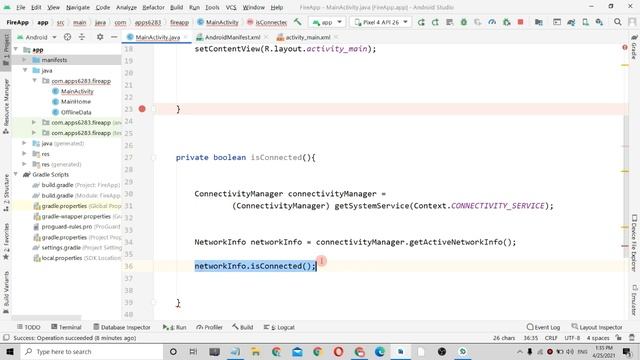Collapse the Gradle Scripts node
This screenshot has width=640, height=360.
click(16, 174)
